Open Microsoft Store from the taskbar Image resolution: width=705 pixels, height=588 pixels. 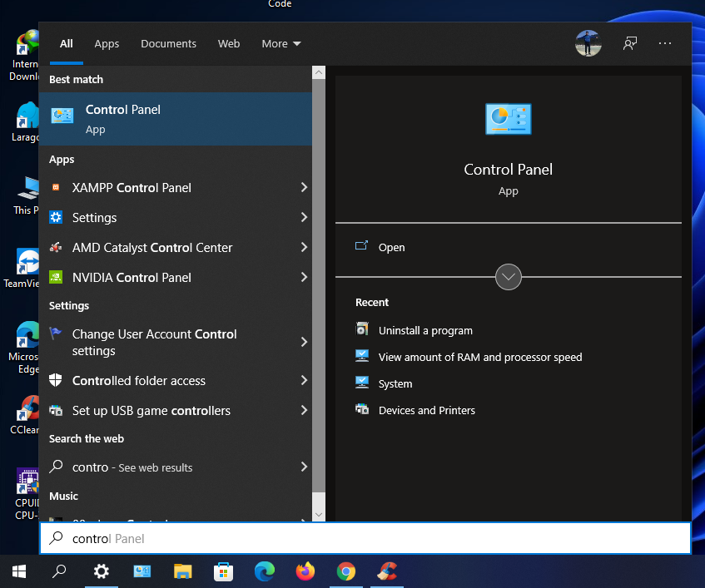[224, 571]
